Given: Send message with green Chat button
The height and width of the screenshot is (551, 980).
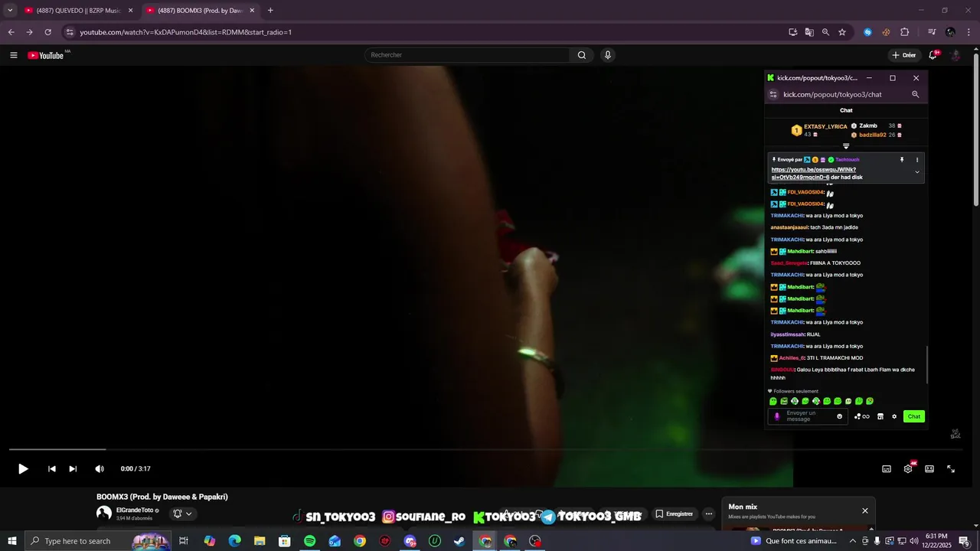Looking at the screenshot, I should (x=914, y=416).
